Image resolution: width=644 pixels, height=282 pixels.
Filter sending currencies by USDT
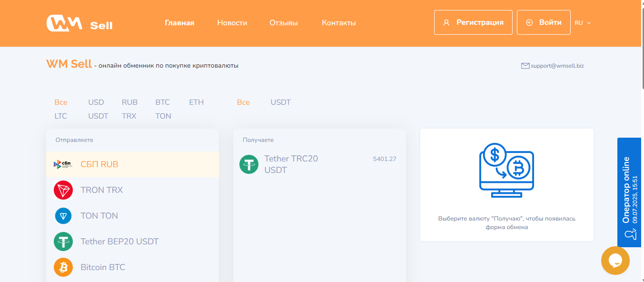tap(98, 116)
